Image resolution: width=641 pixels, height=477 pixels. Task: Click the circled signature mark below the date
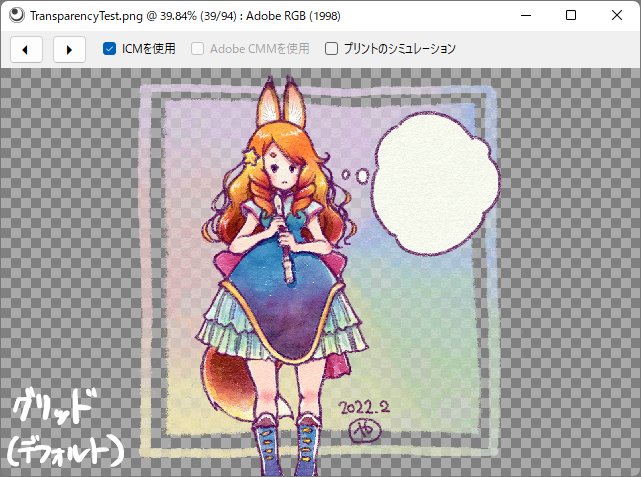pyautogui.click(x=365, y=431)
